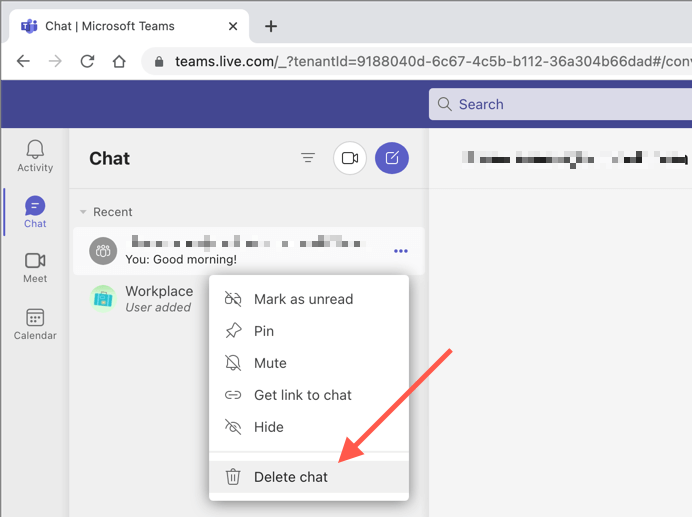This screenshot has height=517, width=692.
Task: Start a video meeting with Meet now button
Action: pos(350,158)
